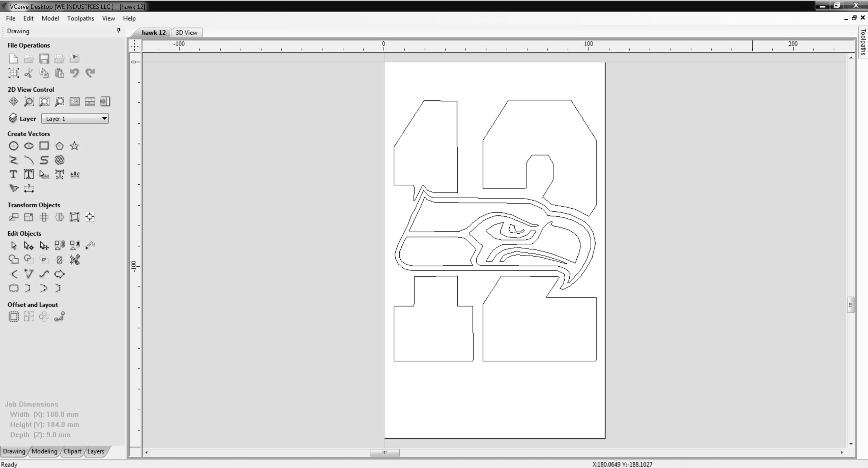Viewport: 868px width, 468px height.
Task: Select the Draw Polyline tool
Action: [13, 160]
